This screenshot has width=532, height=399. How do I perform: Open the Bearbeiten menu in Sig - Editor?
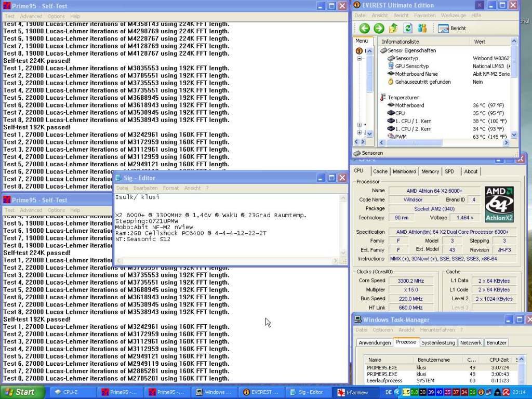tap(145, 188)
